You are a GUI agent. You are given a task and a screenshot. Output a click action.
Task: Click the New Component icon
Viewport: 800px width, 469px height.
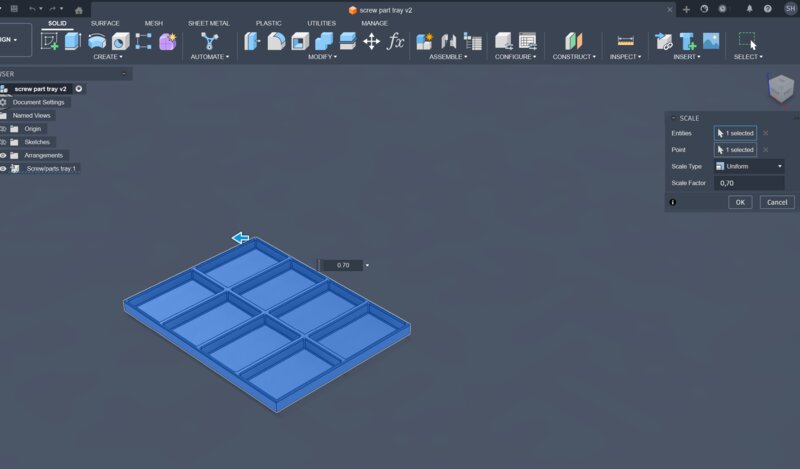point(424,41)
